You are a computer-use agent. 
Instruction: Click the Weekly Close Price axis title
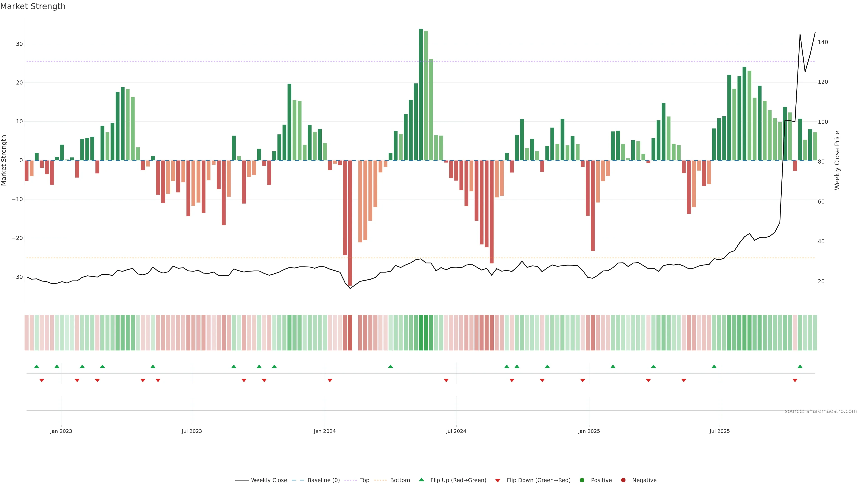click(837, 160)
